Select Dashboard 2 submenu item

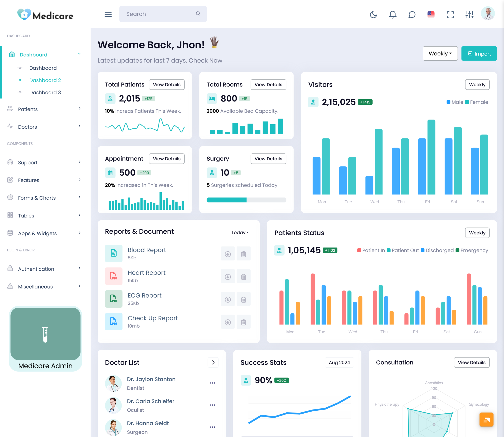[x=45, y=80]
